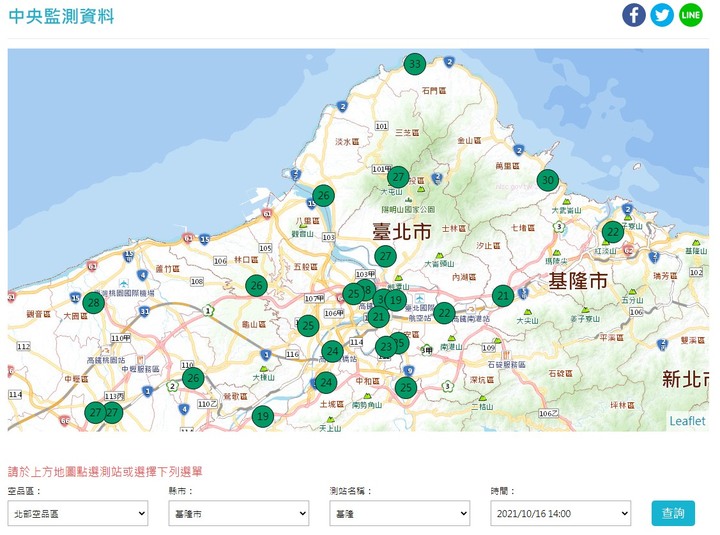The height and width of the screenshot is (535, 720).
Task: Select marker 22 near 南港 航空站
Action: (444, 313)
